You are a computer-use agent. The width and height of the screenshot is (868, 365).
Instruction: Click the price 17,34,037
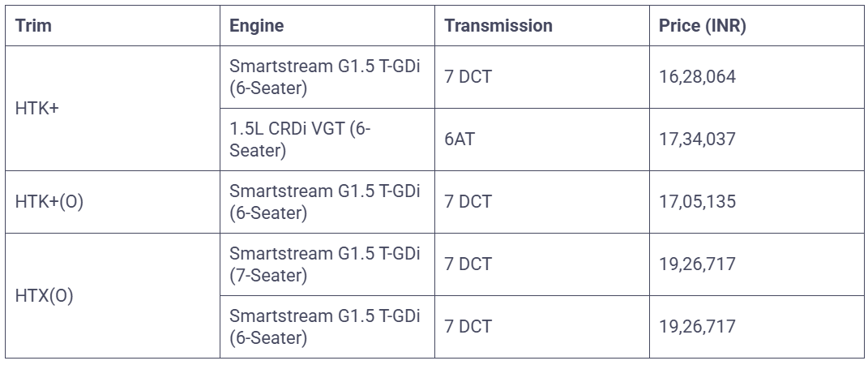(x=697, y=140)
